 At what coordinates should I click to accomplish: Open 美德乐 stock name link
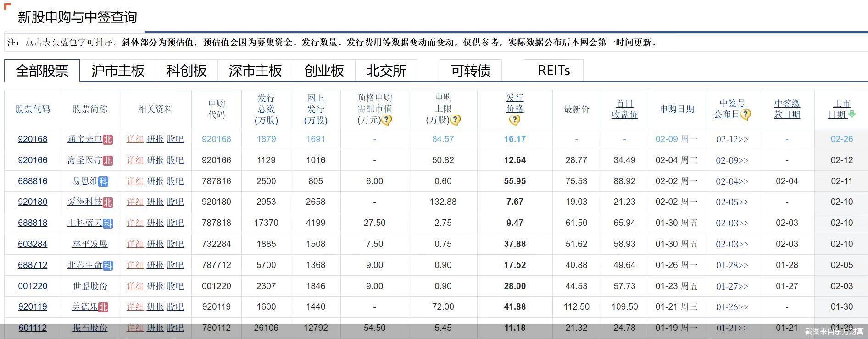click(x=85, y=307)
